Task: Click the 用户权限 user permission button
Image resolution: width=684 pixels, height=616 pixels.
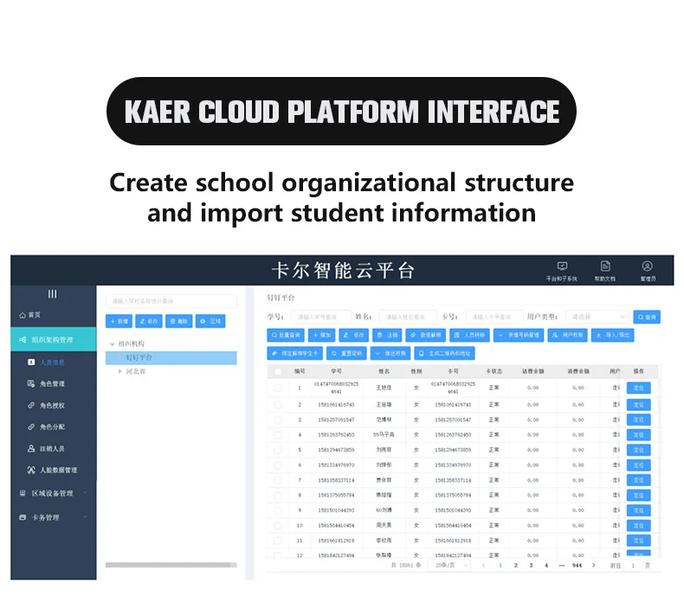Action: click(x=567, y=335)
